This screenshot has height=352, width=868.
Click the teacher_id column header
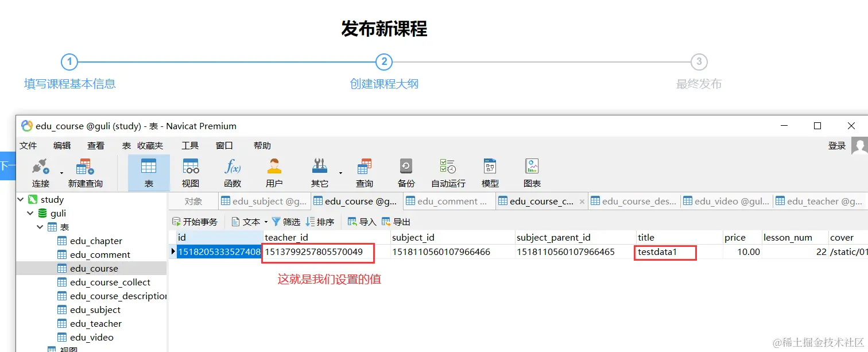tap(326, 237)
